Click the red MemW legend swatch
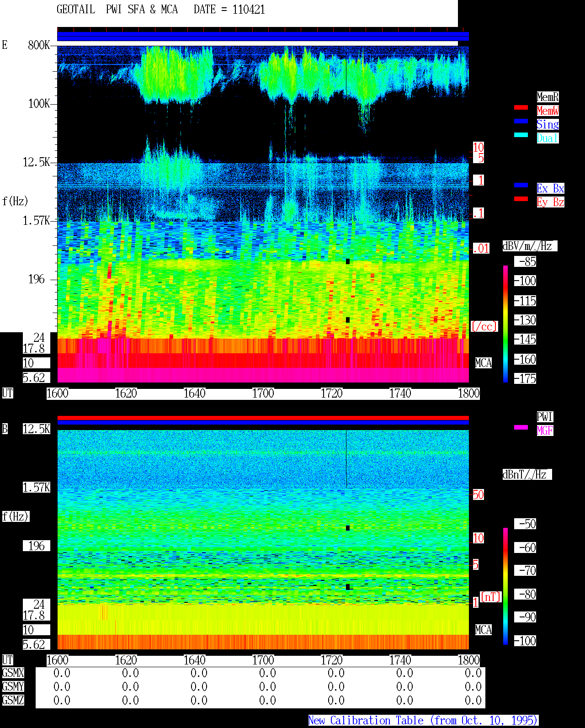Image resolution: width=585 pixels, height=728 pixels. [521, 107]
